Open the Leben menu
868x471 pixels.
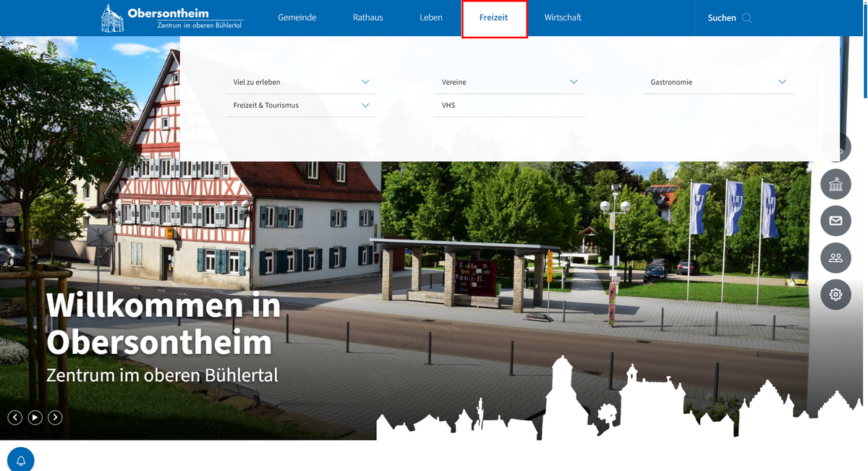(431, 18)
